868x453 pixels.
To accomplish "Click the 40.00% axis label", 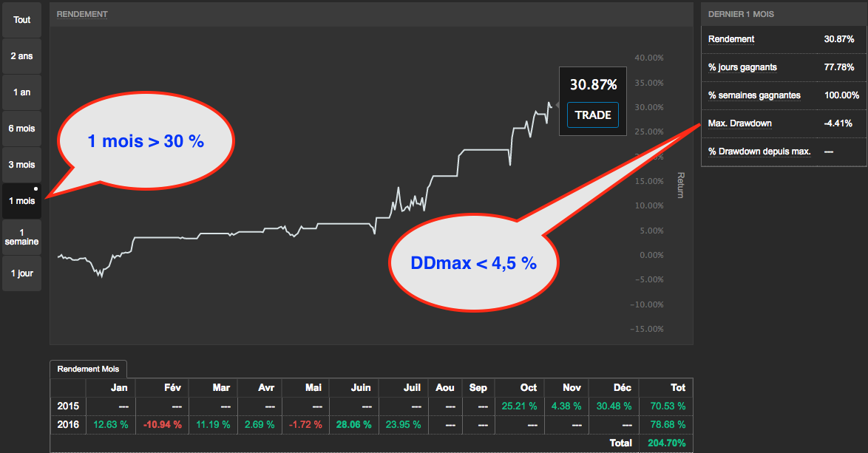I will pos(649,58).
